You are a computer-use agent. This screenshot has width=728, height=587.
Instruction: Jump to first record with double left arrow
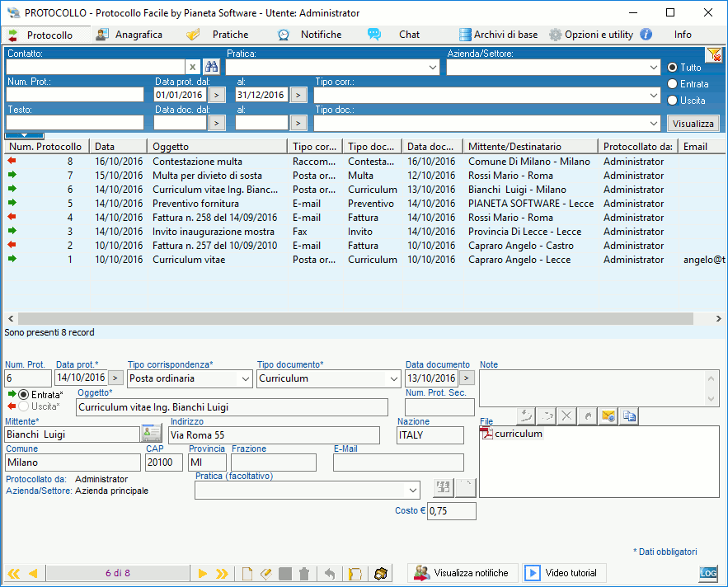pyautogui.click(x=13, y=573)
